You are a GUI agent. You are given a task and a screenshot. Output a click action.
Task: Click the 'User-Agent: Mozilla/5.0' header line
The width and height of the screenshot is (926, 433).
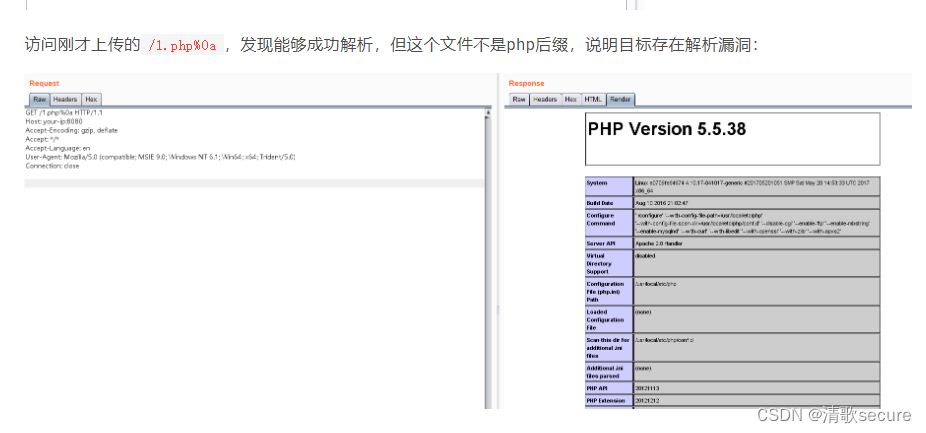[x=160, y=157]
